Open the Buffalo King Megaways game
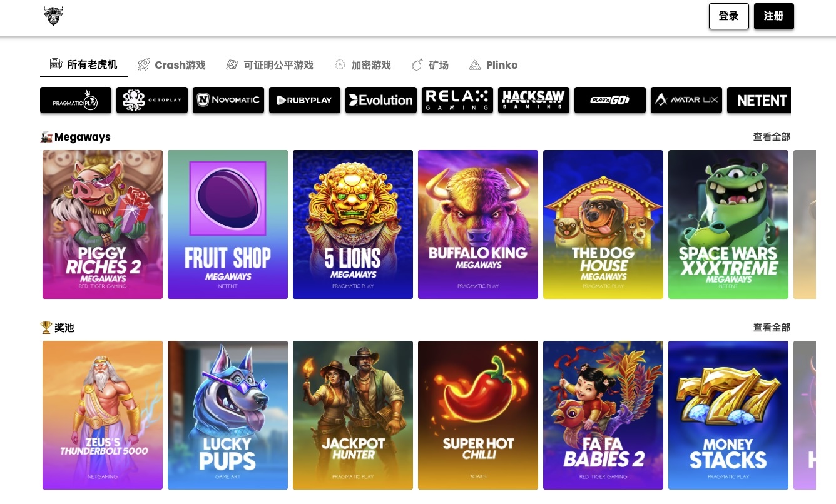This screenshot has width=836, height=504. [478, 224]
